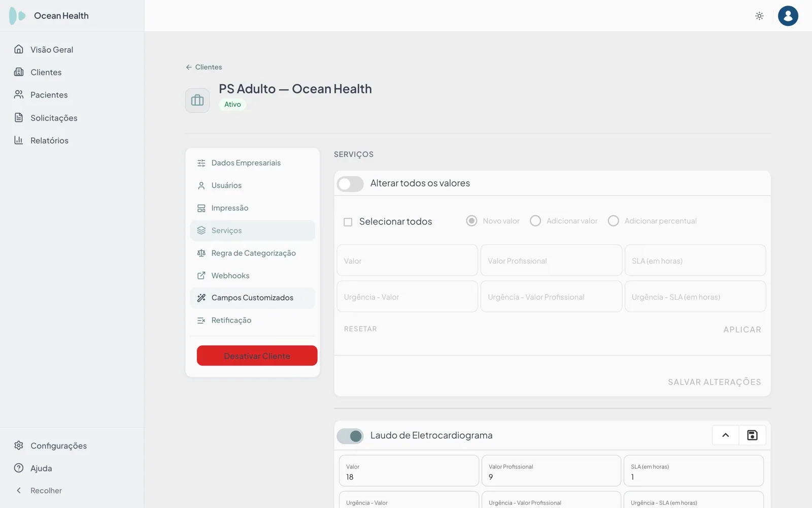
Task: Click the Desativar Cliente button
Action: click(257, 356)
